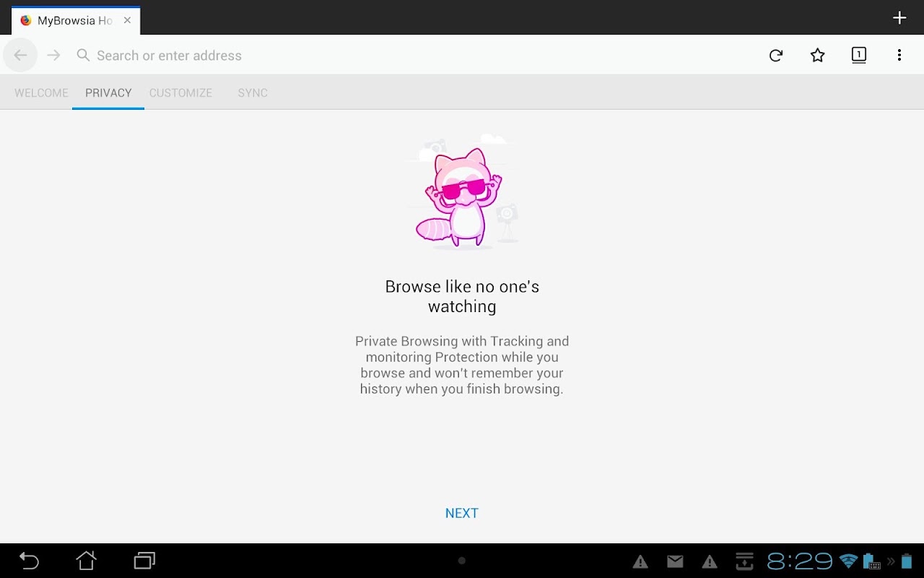Click the search magnifier icon in address bar
Viewport: 924px width, 578px height.
(83, 56)
